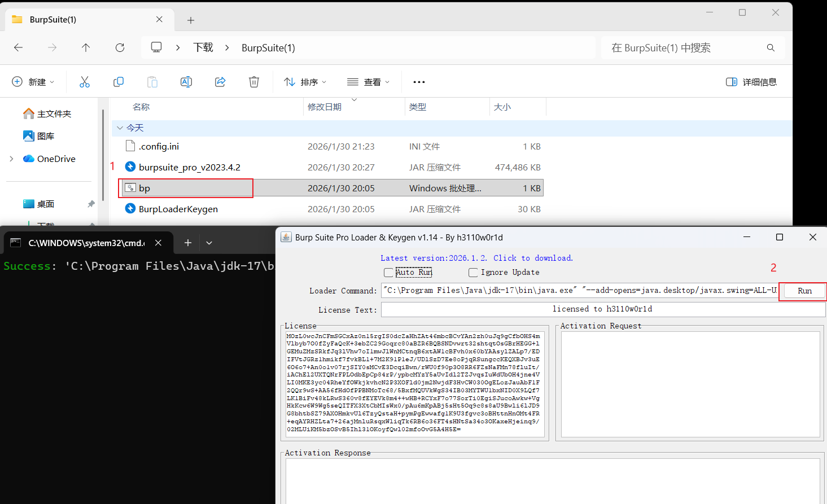Open the 排序 (Sort) dropdown
827x504 pixels.
click(x=305, y=82)
